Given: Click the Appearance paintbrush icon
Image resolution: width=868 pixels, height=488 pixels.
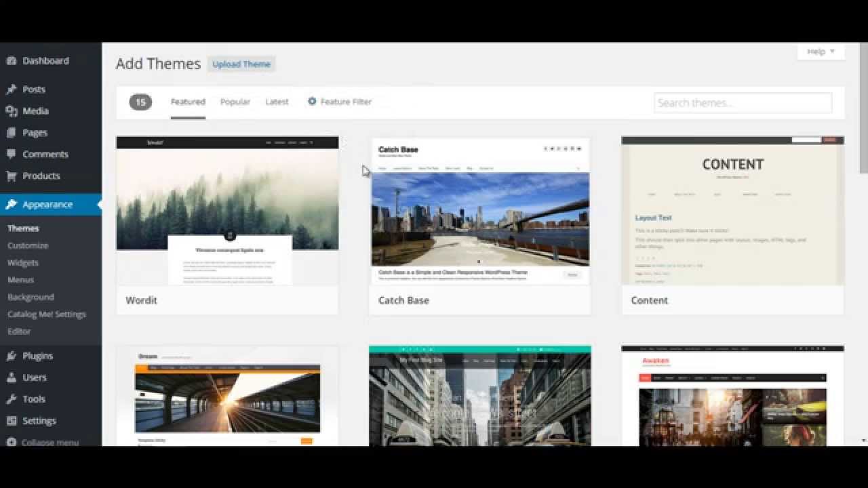Looking at the screenshot, I should (x=12, y=205).
